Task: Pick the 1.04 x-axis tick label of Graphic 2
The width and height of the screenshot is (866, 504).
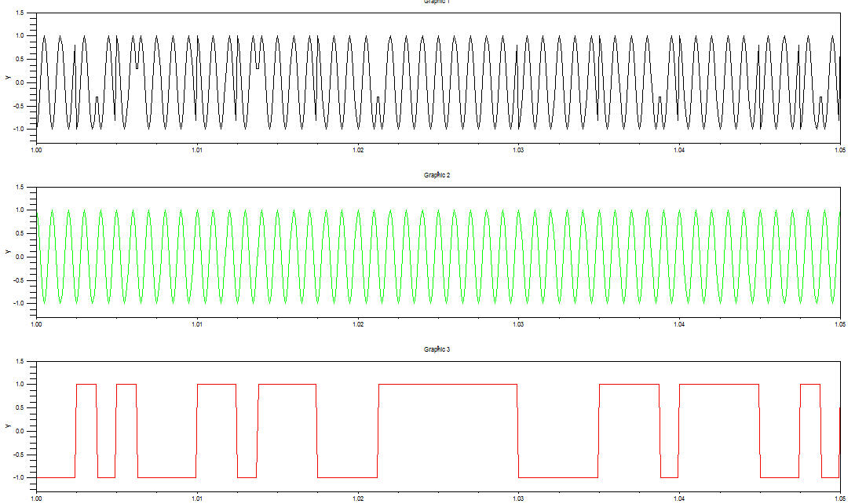Action: point(679,324)
